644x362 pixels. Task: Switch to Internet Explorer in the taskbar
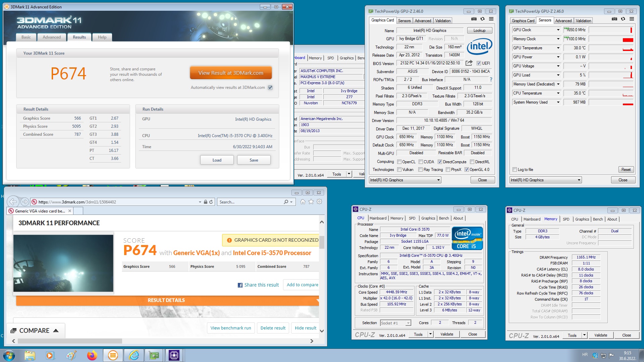coord(134,355)
